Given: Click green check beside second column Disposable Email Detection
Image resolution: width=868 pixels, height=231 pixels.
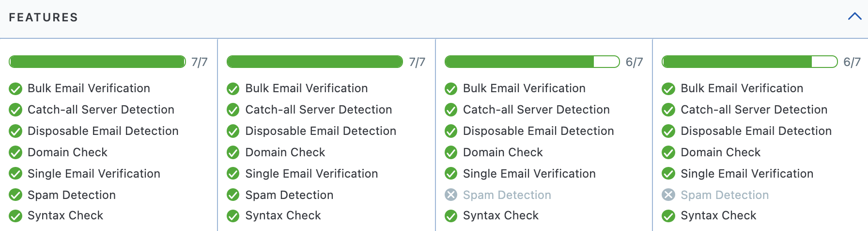Looking at the screenshot, I should point(233,132).
